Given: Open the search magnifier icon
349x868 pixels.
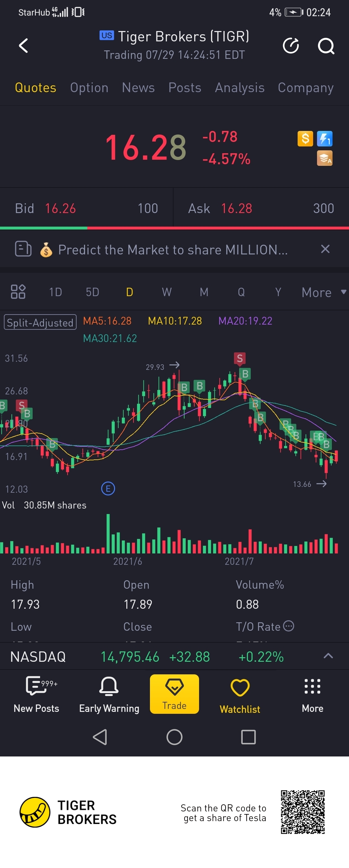Looking at the screenshot, I should 326,46.
